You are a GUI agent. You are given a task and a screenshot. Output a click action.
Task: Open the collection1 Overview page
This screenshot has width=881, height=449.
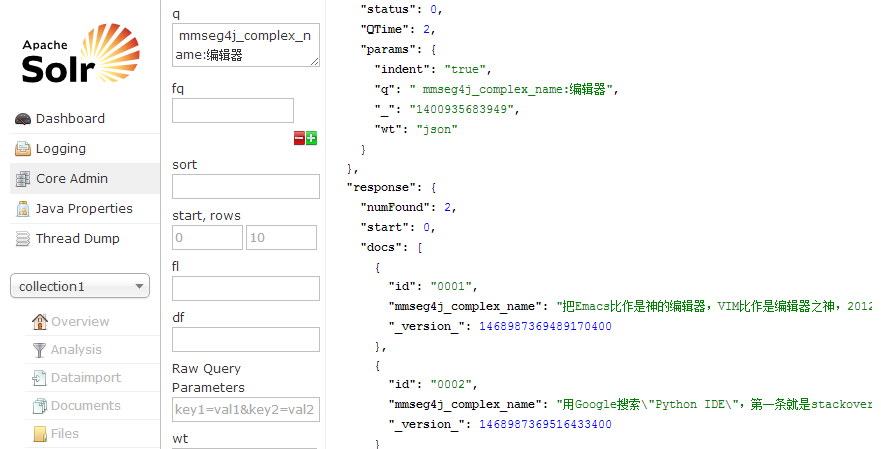tap(79, 322)
